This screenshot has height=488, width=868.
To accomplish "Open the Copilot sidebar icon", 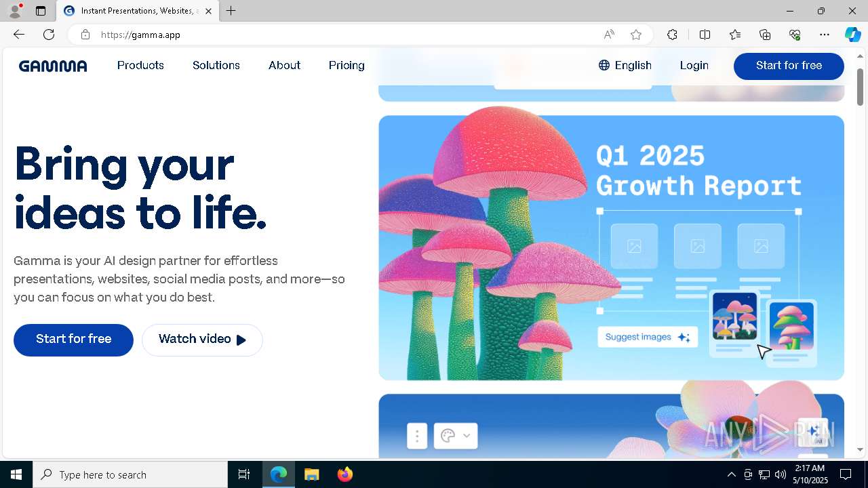I will coord(853,35).
